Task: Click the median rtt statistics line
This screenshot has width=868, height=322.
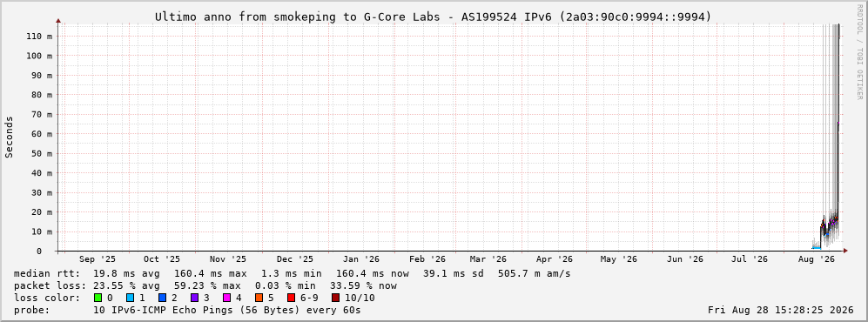Action: pyautogui.click(x=292, y=273)
